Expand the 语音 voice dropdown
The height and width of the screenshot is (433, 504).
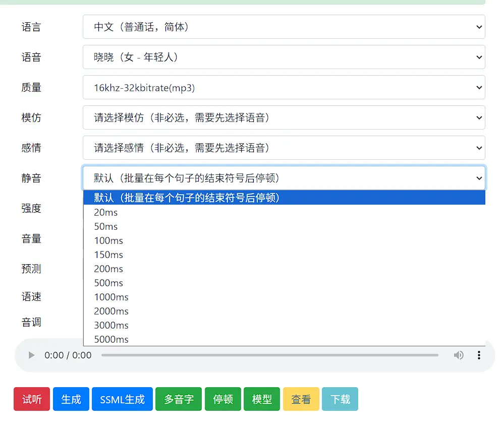284,57
